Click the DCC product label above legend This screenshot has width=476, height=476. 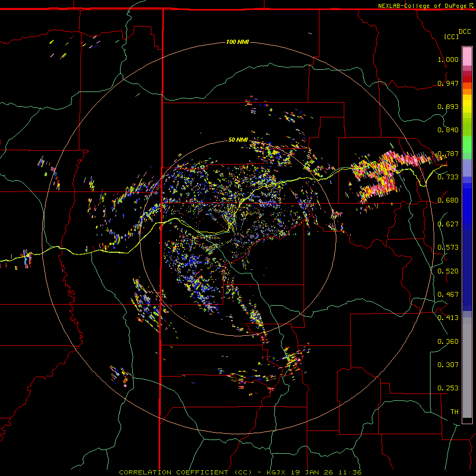(464, 32)
